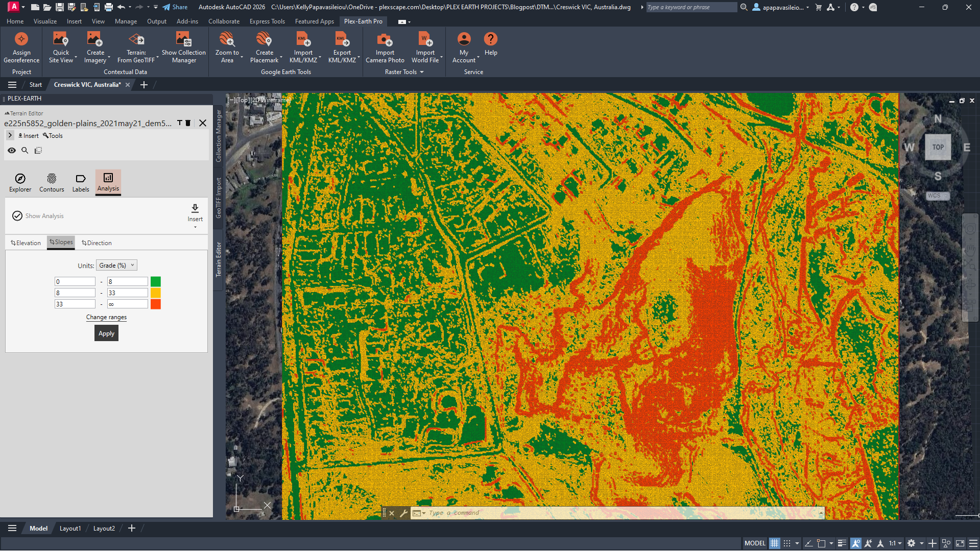Switch to Layout1 tab

(70, 529)
